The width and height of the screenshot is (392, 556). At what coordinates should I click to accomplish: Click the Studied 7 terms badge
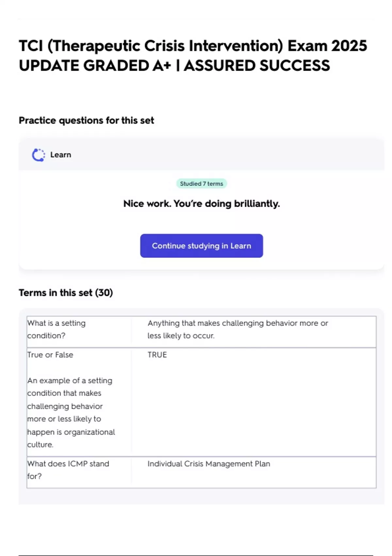201,183
